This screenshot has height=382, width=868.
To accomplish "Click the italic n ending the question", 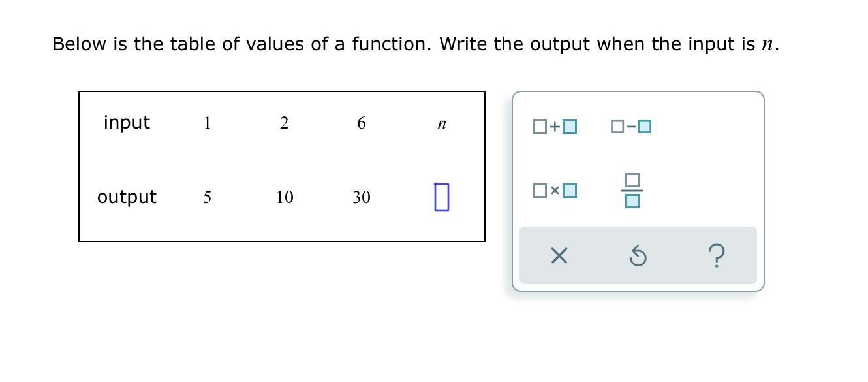I will [767, 45].
